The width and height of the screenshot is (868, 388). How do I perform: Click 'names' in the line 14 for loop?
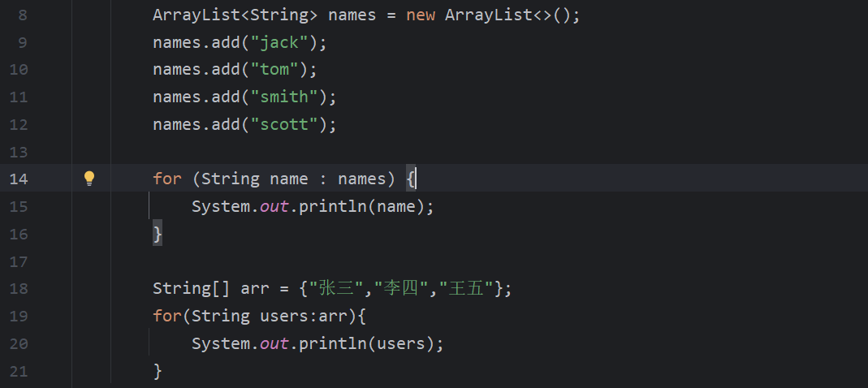(362, 179)
